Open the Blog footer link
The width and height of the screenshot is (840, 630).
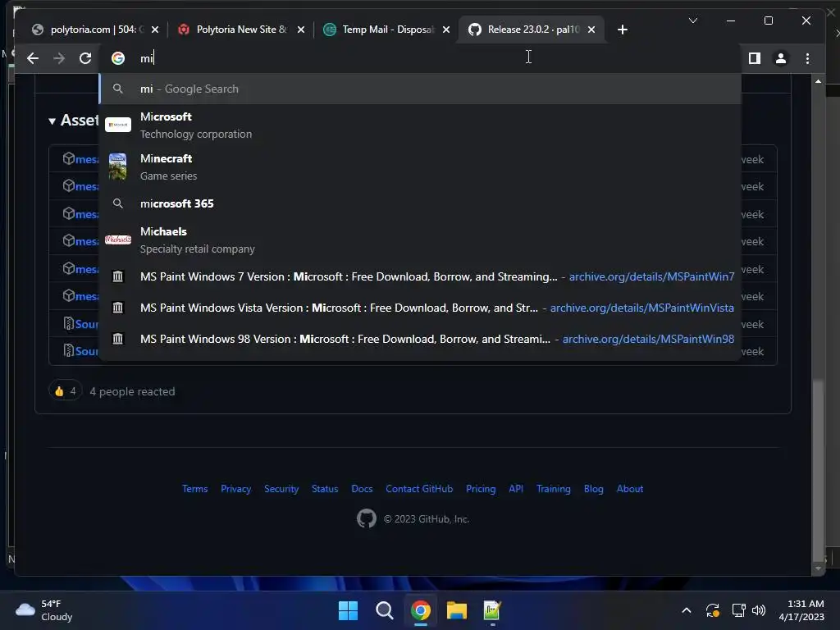[594, 489]
